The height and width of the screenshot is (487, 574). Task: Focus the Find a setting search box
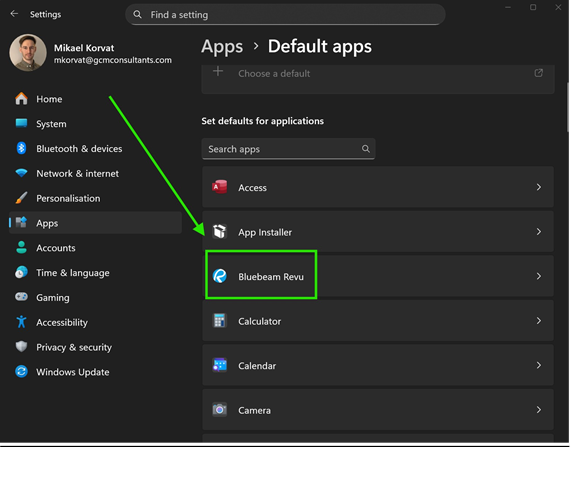pos(286,15)
